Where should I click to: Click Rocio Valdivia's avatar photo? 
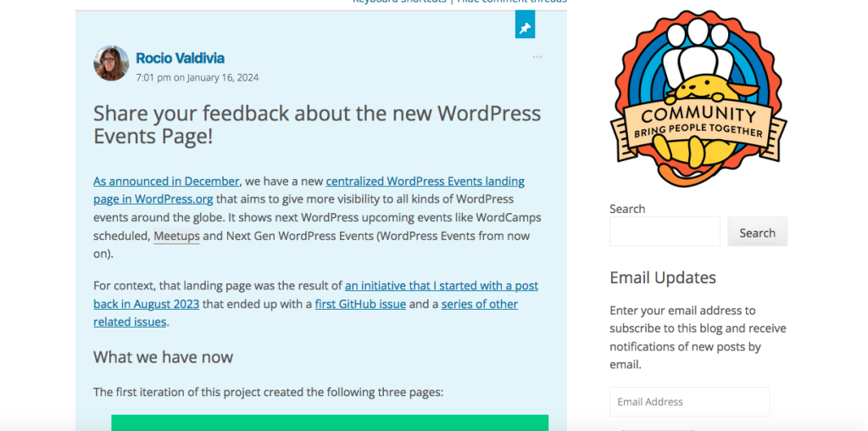click(x=111, y=63)
